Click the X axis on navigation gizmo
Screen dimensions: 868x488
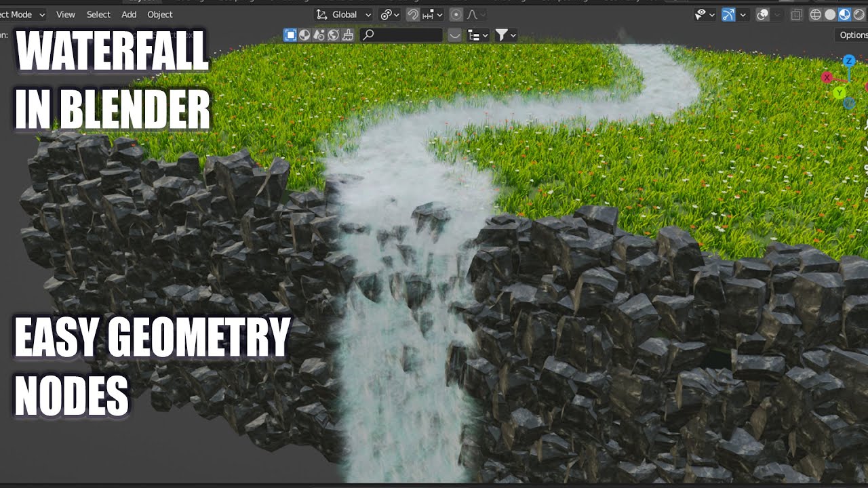[x=827, y=78]
